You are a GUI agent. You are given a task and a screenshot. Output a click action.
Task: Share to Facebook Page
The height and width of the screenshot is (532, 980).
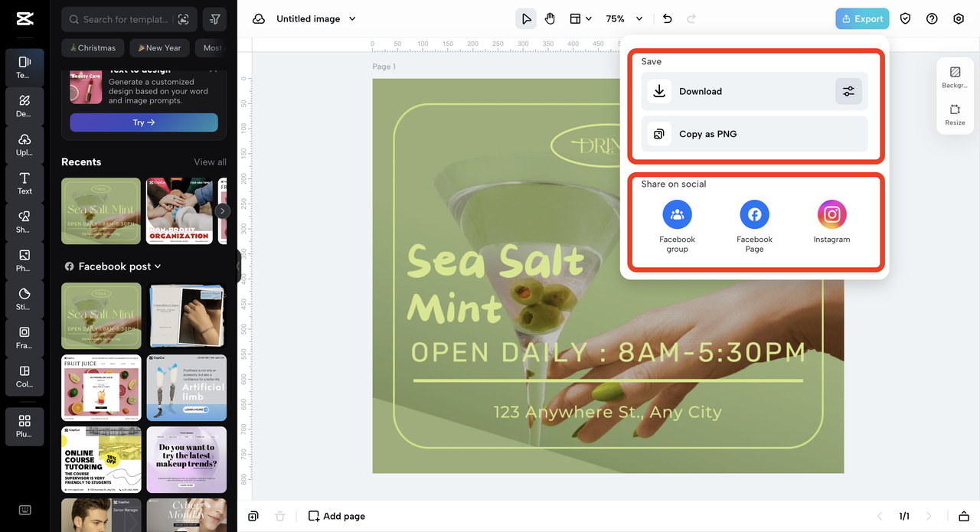tap(754, 226)
